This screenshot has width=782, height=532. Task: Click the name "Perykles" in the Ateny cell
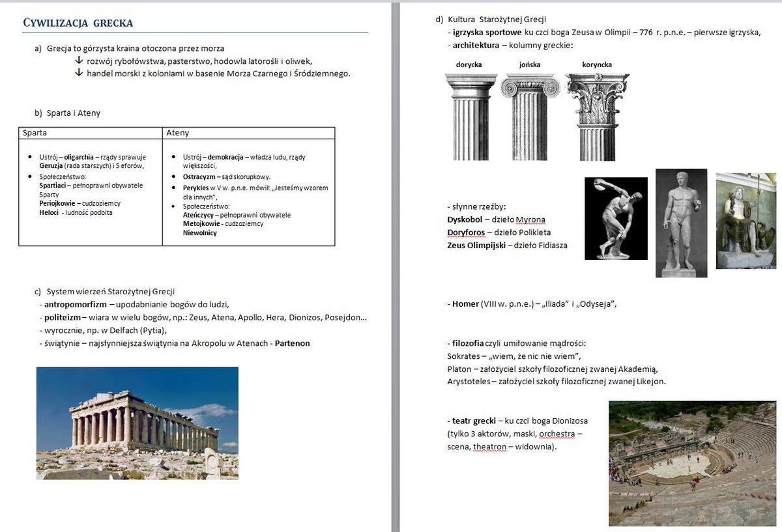197,188
